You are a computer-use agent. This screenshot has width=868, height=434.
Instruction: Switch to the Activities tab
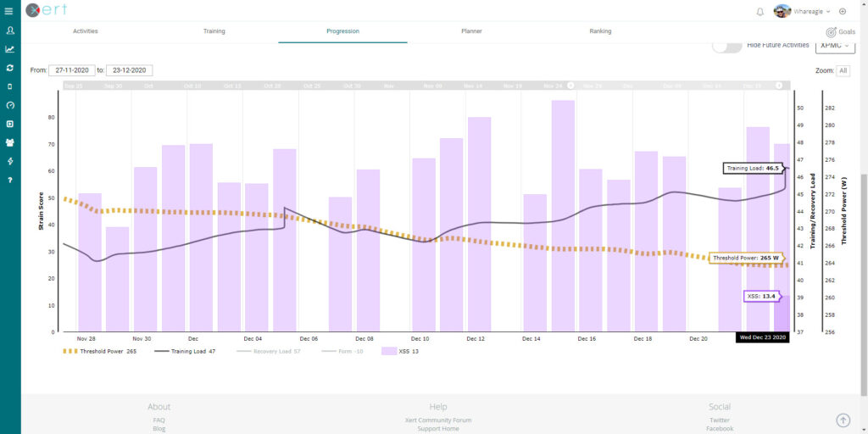tap(85, 31)
